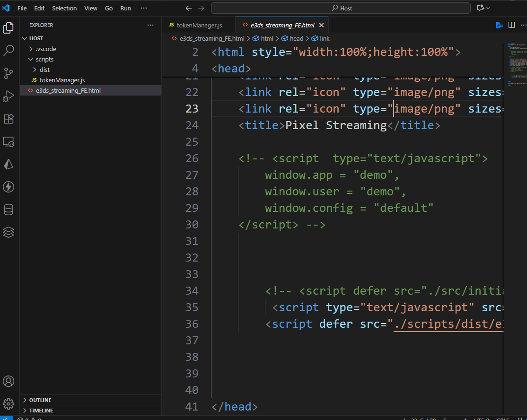This screenshot has height=420, width=527.
Task: Open editor More Actions ellipsis
Action: tap(523, 25)
